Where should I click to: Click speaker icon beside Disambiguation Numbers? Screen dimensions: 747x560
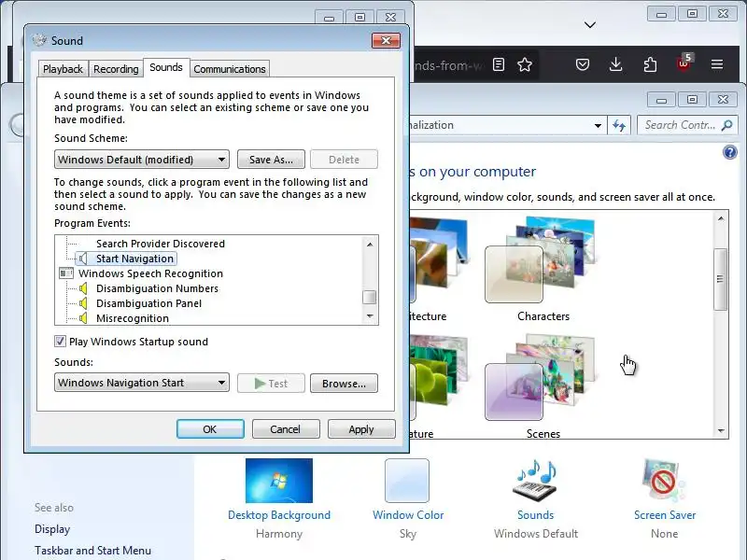click(83, 288)
